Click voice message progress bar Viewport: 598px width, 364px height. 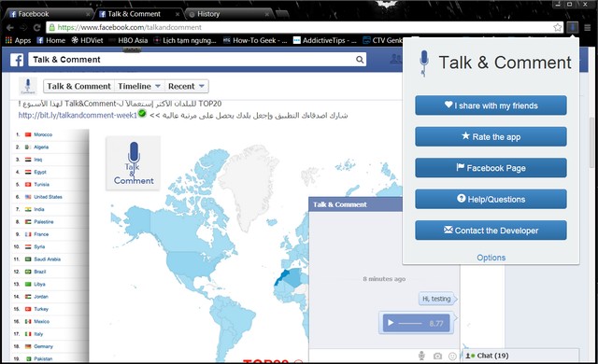coord(410,323)
